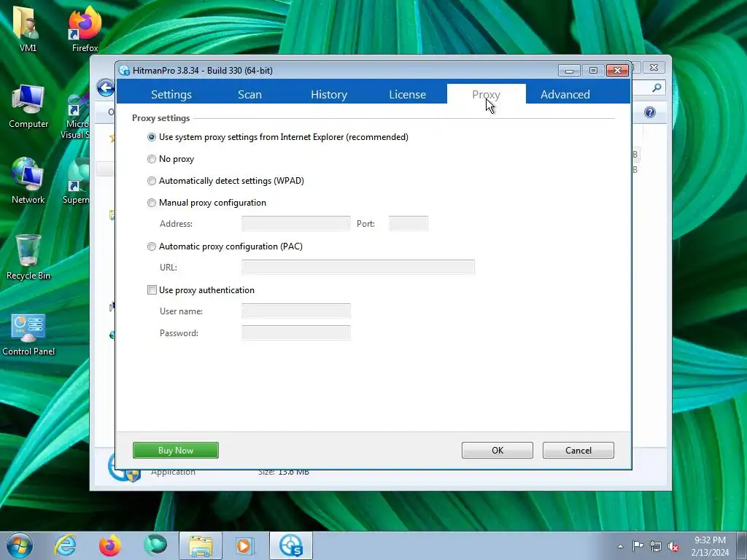
Task: Click the Action Center flag icon
Action: click(638, 546)
